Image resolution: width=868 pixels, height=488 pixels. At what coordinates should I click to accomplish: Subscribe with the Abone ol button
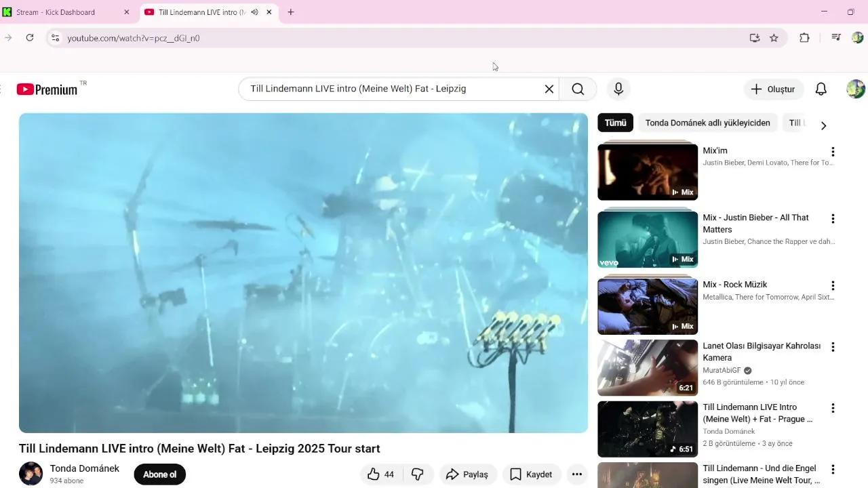coord(159,474)
